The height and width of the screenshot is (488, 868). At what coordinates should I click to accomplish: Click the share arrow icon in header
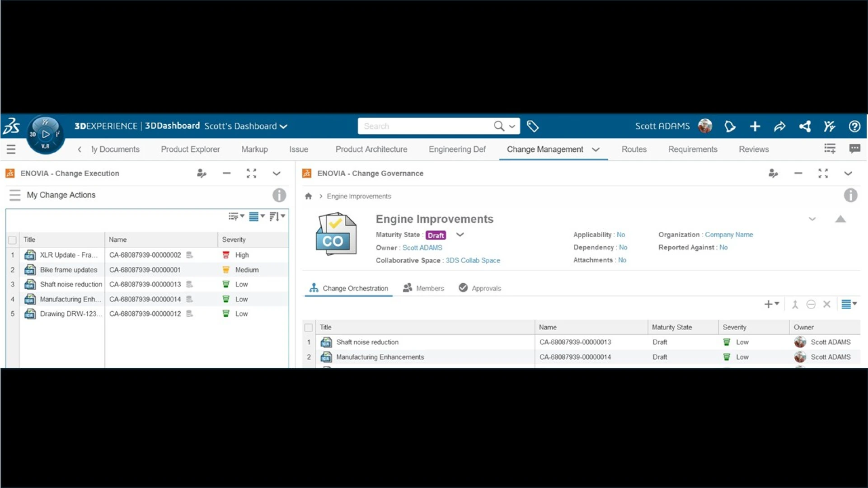click(x=780, y=126)
